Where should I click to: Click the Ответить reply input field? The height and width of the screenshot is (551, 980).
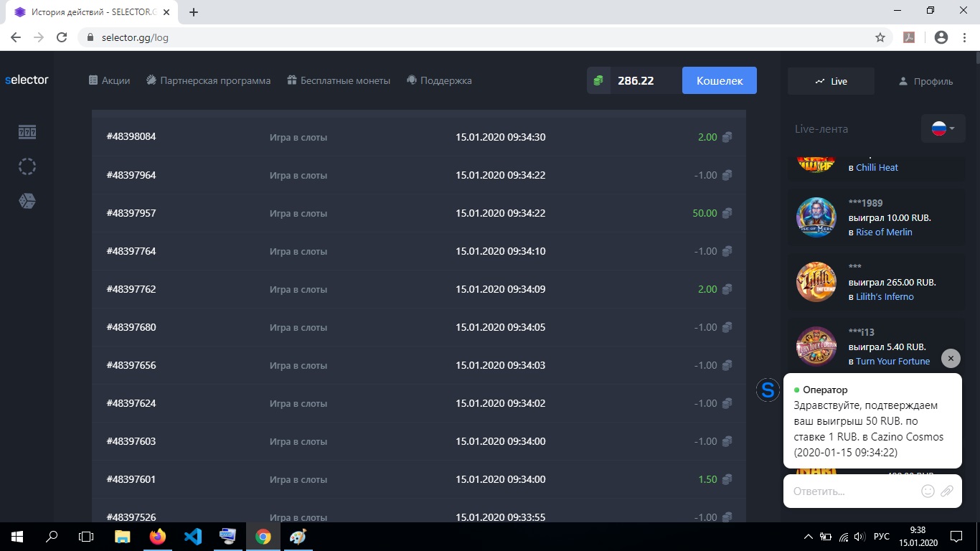pos(854,491)
